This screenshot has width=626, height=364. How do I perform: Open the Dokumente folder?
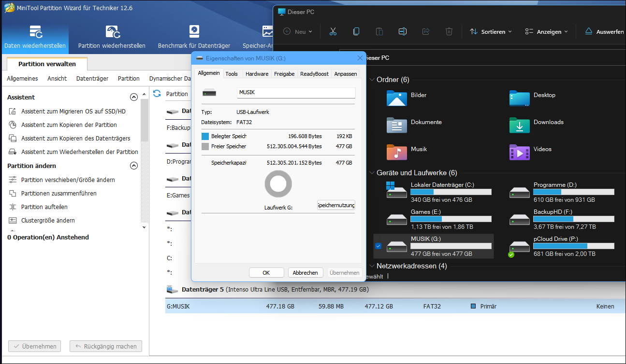pyautogui.click(x=414, y=125)
